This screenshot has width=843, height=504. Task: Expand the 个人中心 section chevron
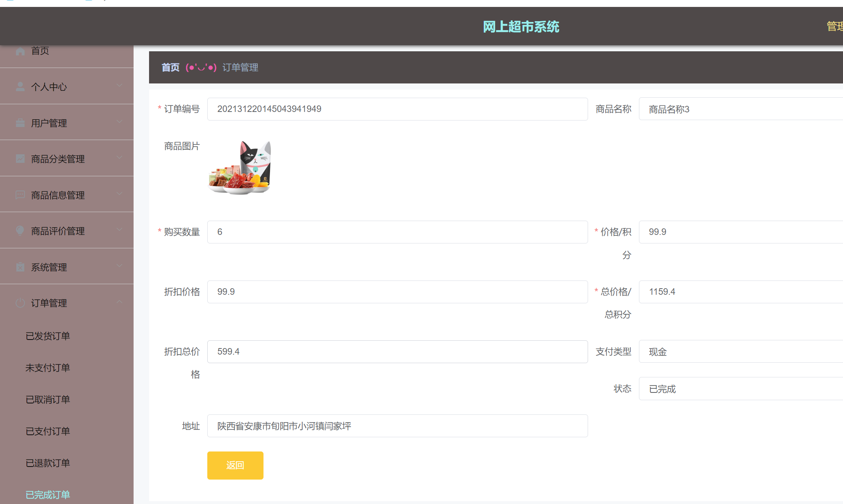[x=119, y=85]
